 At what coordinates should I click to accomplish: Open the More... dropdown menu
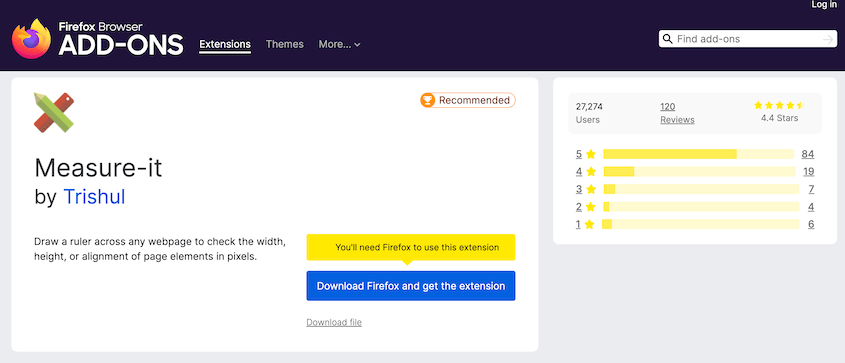click(340, 44)
